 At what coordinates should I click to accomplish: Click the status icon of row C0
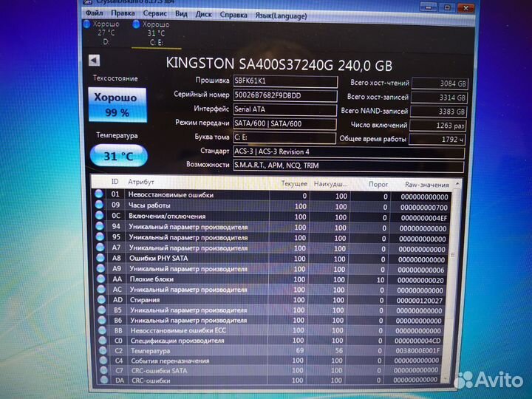[x=103, y=340]
